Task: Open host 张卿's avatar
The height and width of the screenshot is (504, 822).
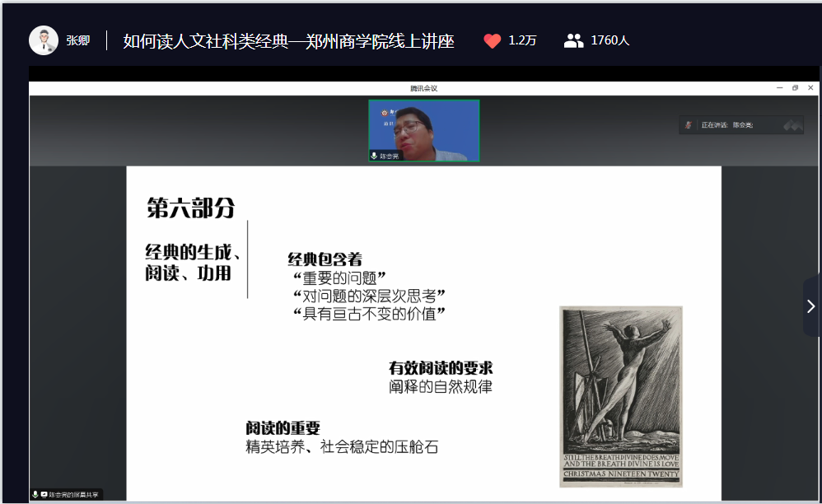Action: (x=44, y=40)
